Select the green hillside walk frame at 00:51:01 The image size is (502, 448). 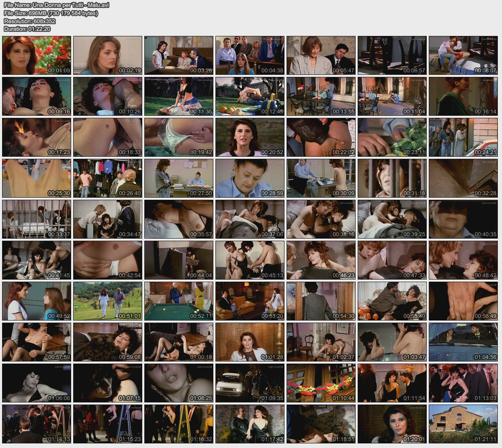pos(108,301)
